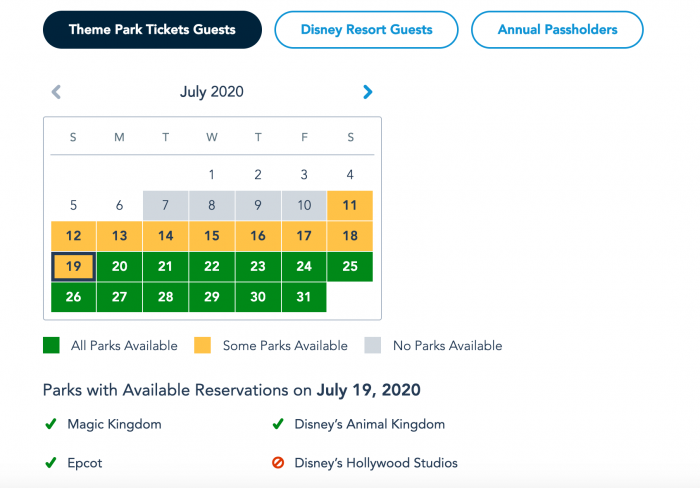Select July 31 on the calendar

pos(304,297)
